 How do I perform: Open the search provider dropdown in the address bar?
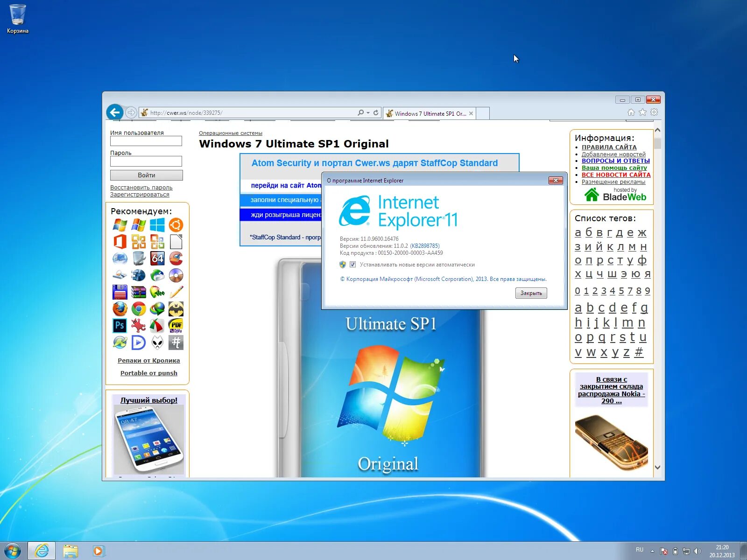click(368, 112)
